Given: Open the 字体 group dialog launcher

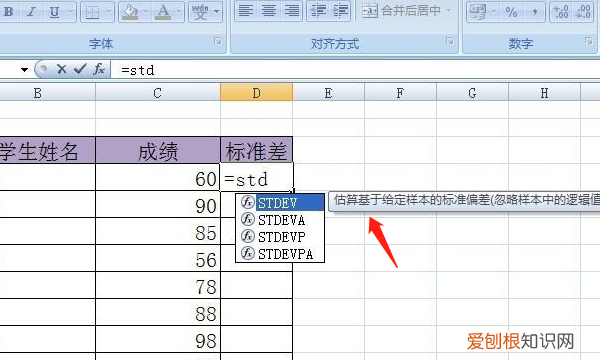Looking at the screenshot, I should click(218, 41).
